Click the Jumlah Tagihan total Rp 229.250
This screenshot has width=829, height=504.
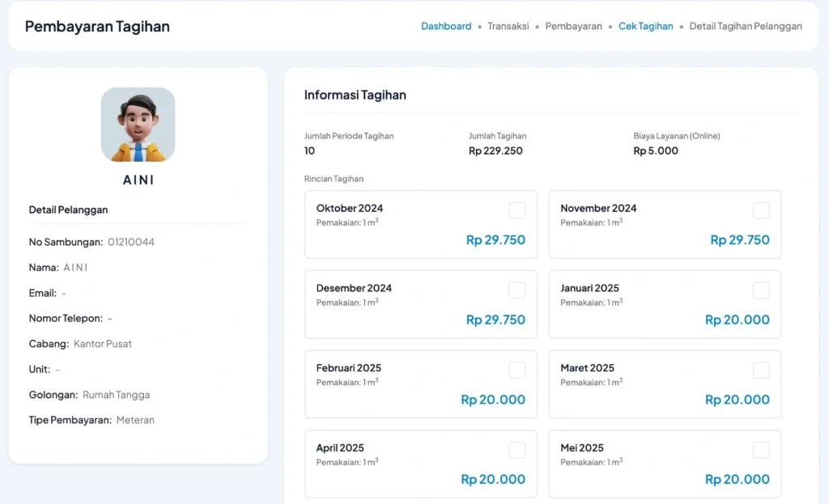coord(495,150)
